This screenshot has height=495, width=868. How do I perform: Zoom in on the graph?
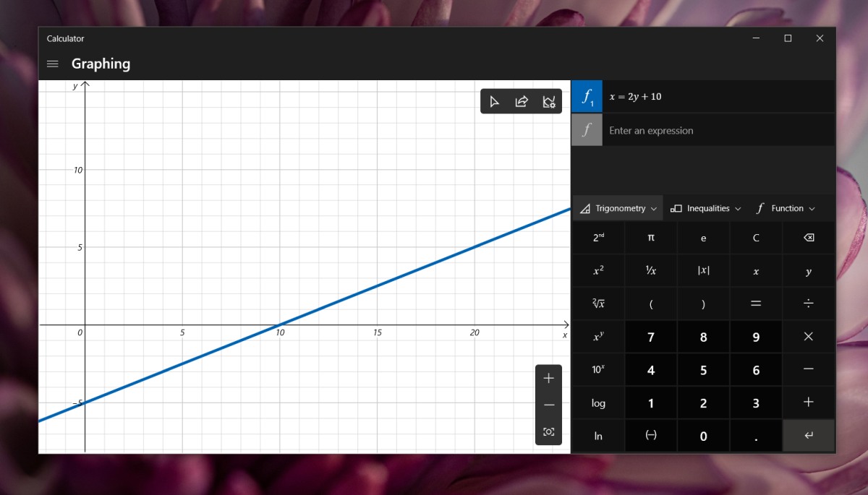tap(548, 377)
